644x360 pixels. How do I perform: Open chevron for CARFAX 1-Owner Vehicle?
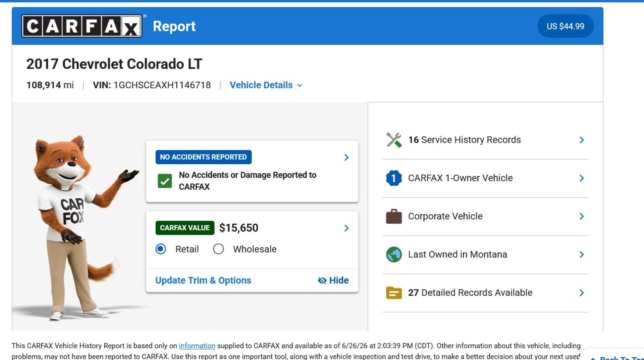pyautogui.click(x=582, y=178)
